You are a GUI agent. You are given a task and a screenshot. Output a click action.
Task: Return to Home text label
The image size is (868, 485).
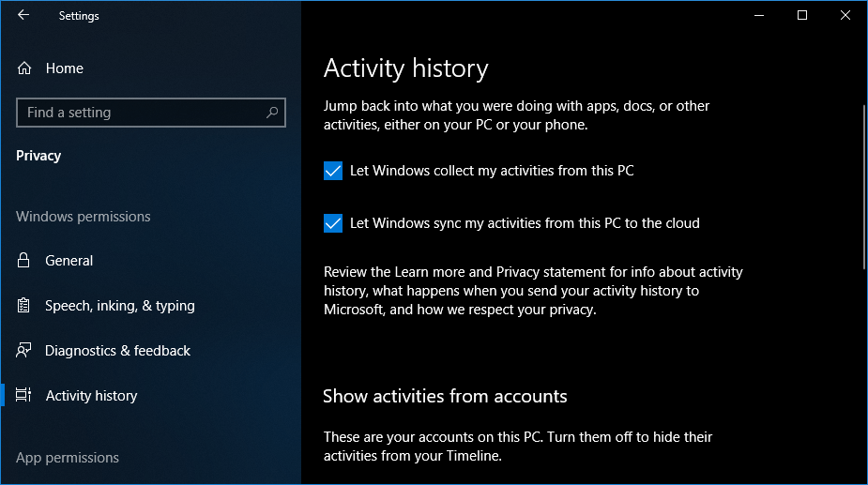tap(64, 68)
